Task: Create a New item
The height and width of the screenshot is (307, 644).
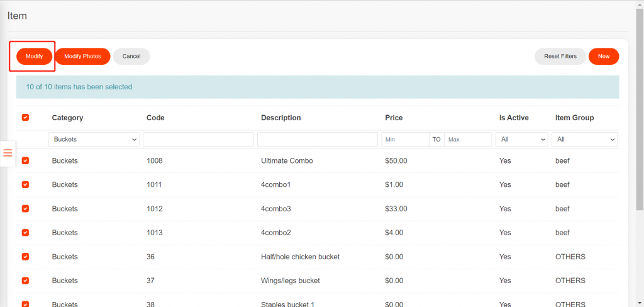Action: 604,56
